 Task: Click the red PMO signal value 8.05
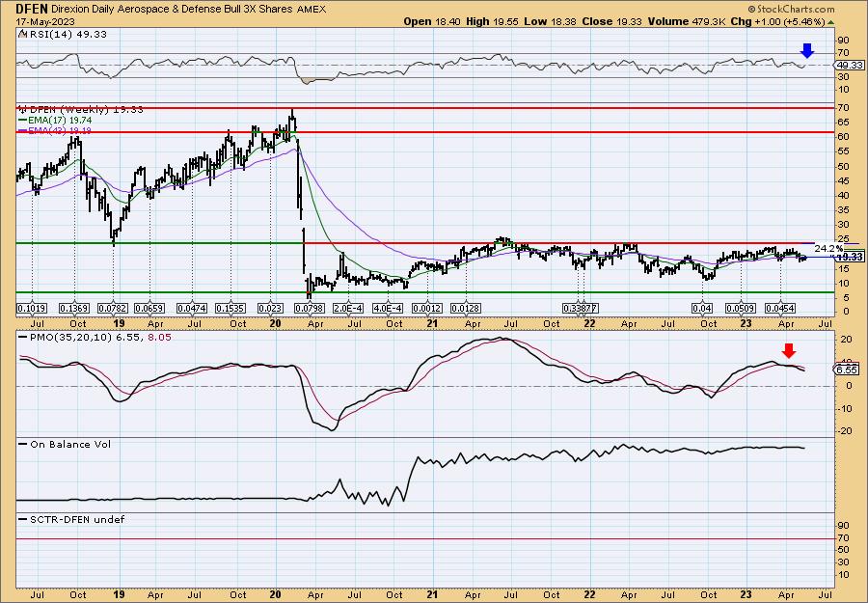[161, 337]
